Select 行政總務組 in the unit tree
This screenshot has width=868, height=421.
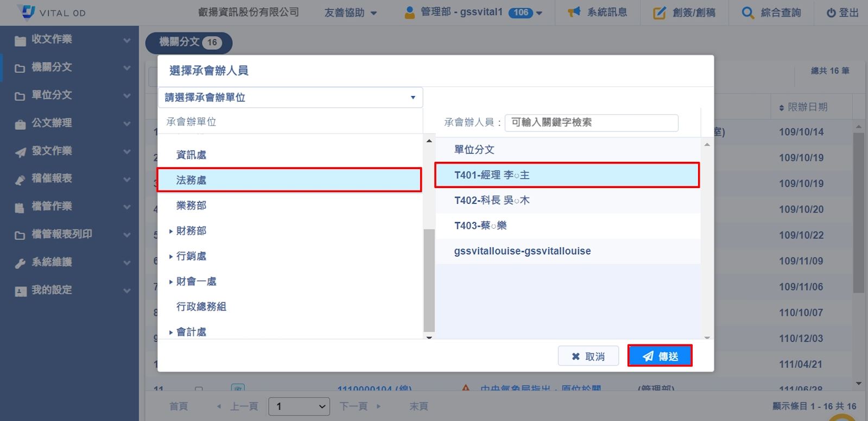point(201,306)
